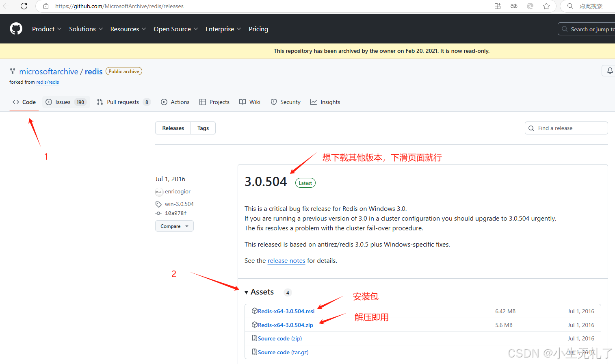Click the package icon beside Redis-x64-3.0.504.msi
The image size is (615, 364).
[254, 311]
